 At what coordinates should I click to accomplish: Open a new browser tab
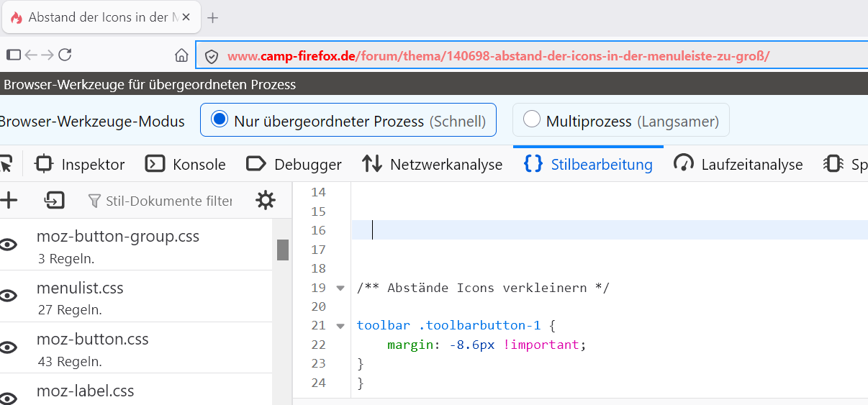[212, 18]
